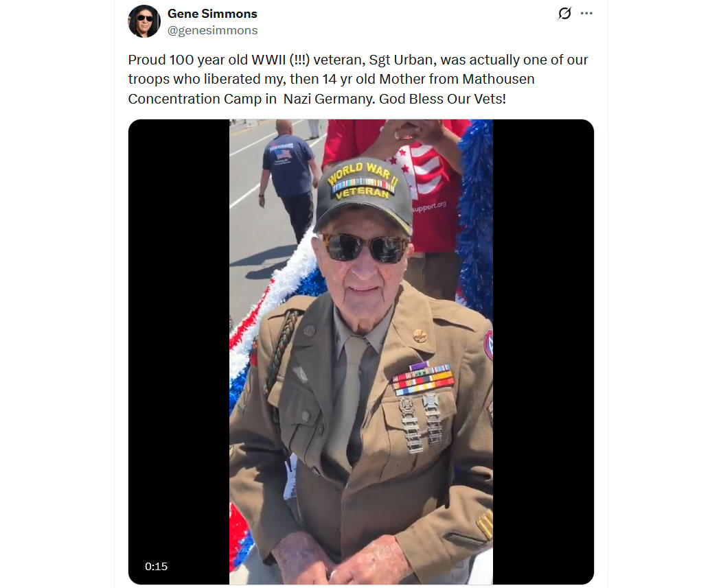Open the @genesimmons handle link

pos(212,30)
